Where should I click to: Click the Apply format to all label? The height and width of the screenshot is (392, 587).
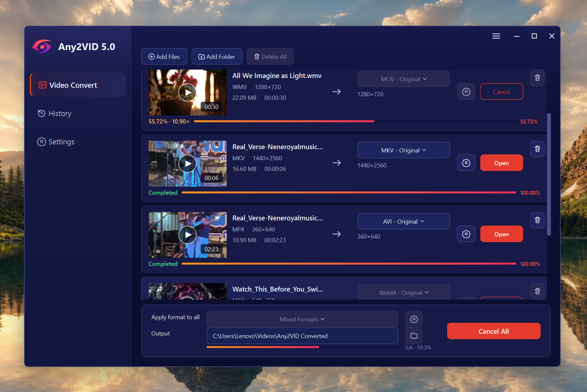coord(175,317)
